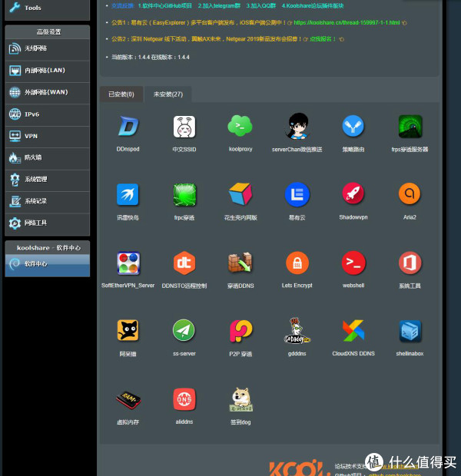Open the 签到dog plugin icon
The width and height of the screenshot is (461, 476).
pos(240,399)
